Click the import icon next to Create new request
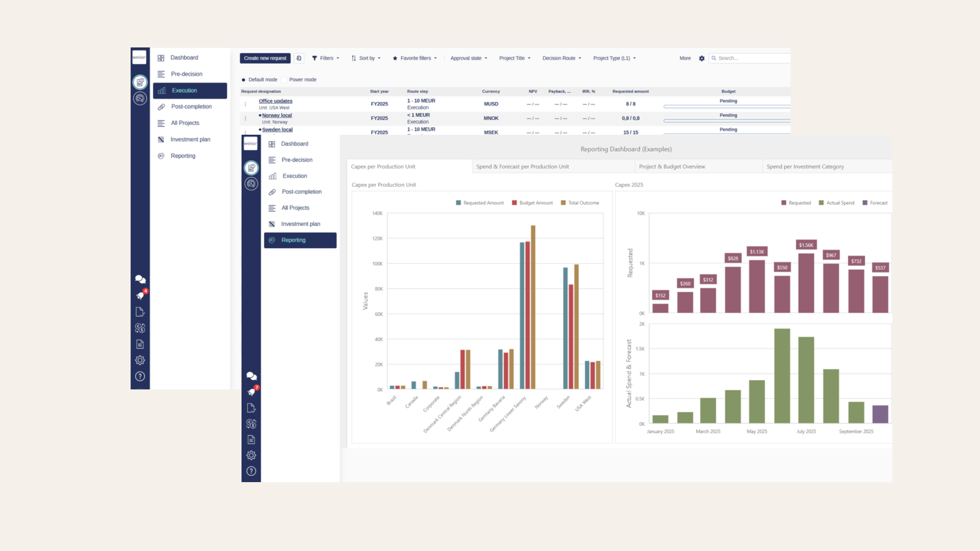Screen dimensions: 980x551 [299, 58]
